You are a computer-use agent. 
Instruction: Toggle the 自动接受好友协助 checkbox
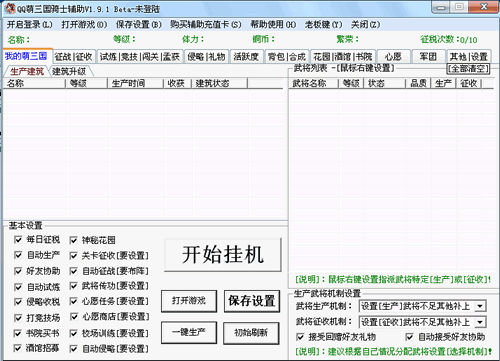click(x=409, y=337)
